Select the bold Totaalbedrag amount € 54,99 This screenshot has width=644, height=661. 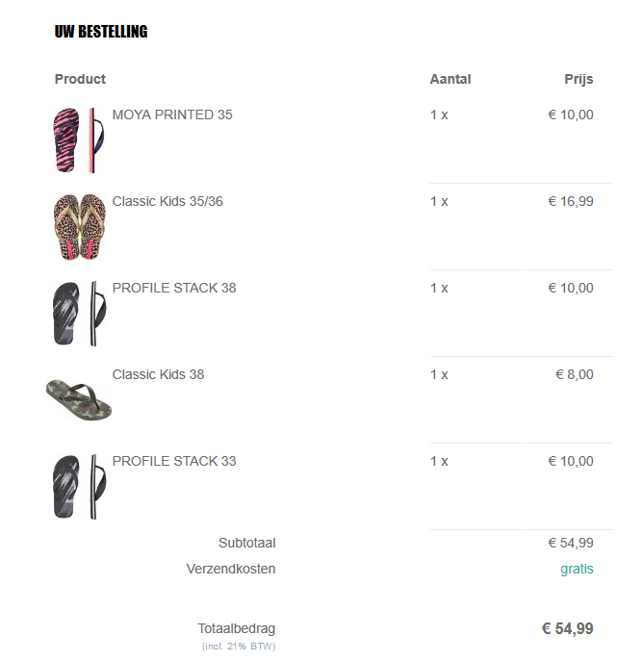pyautogui.click(x=567, y=629)
